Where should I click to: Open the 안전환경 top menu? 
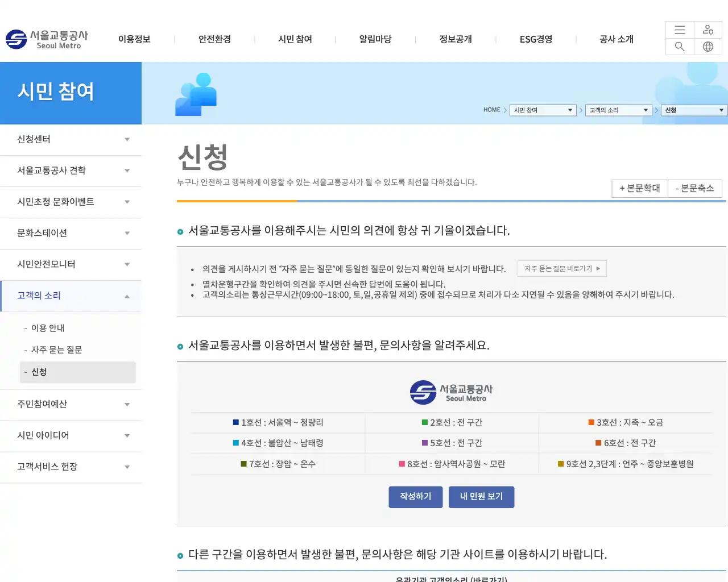[214, 39]
